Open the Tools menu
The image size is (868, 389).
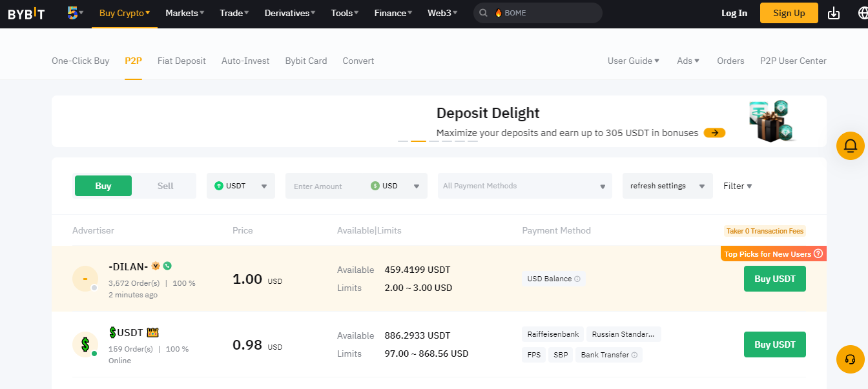pos(345,13)
